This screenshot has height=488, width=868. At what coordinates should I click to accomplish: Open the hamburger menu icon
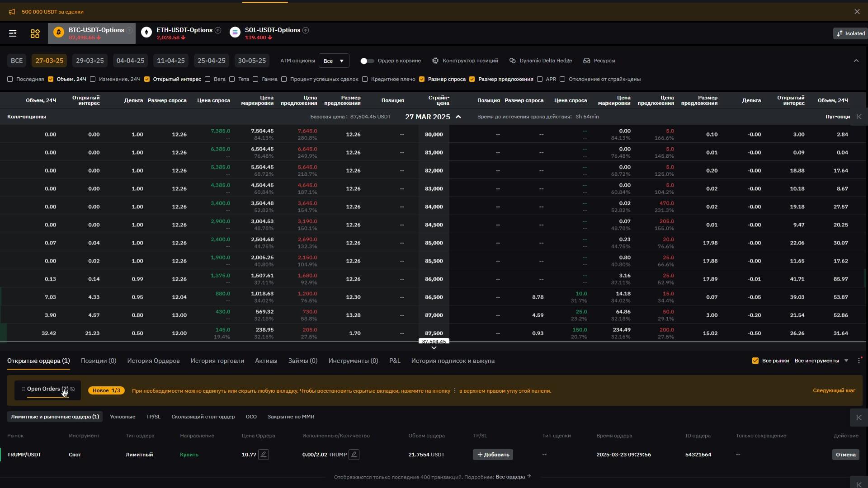pyautogui.click(x=13, y=33)
